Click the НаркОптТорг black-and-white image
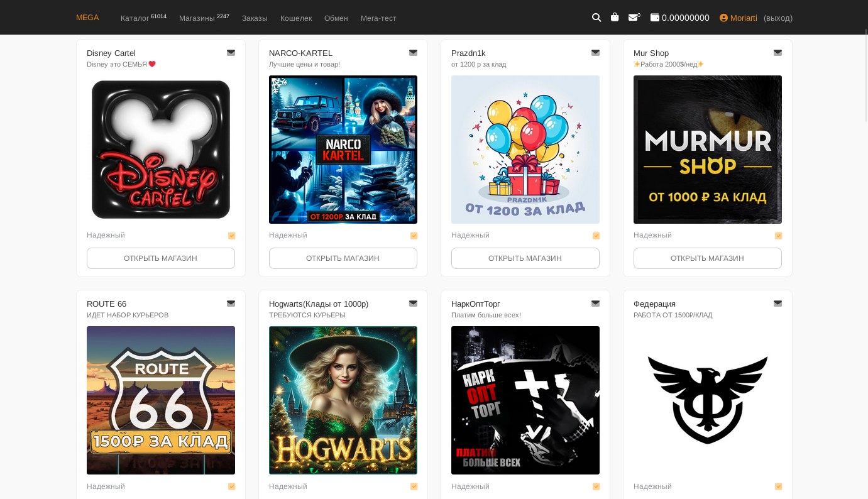 tap(525, 400)
